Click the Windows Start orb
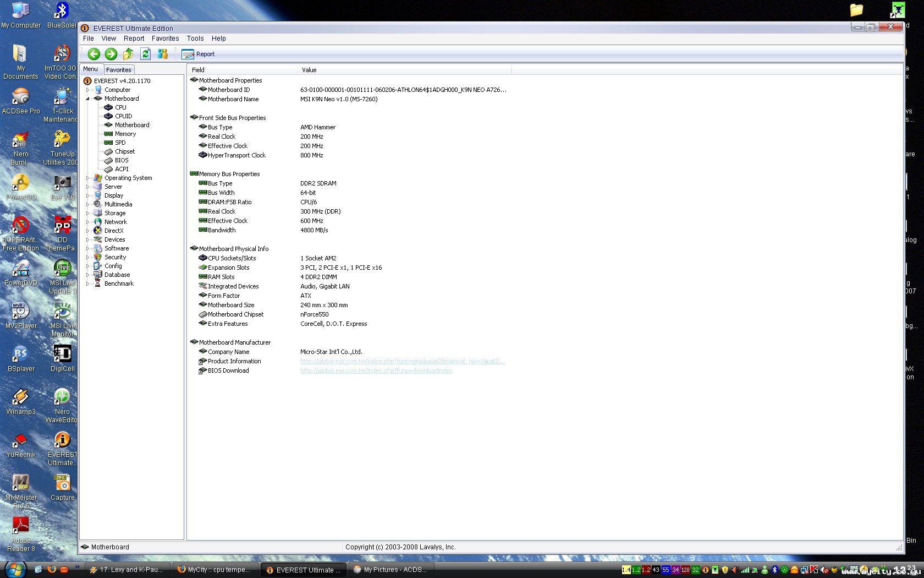 point(15,569)
